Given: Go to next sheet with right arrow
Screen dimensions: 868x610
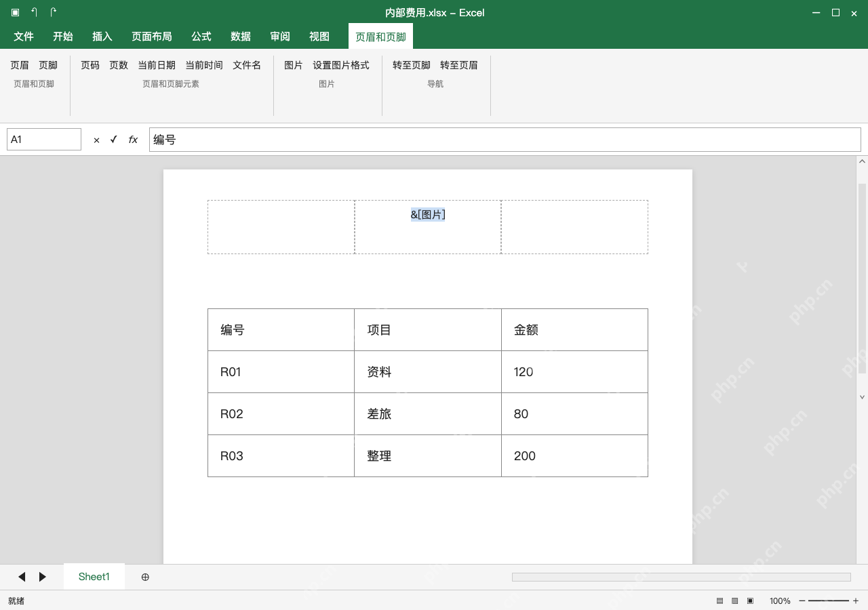Looking at the screenshot, I should [43, 577].
